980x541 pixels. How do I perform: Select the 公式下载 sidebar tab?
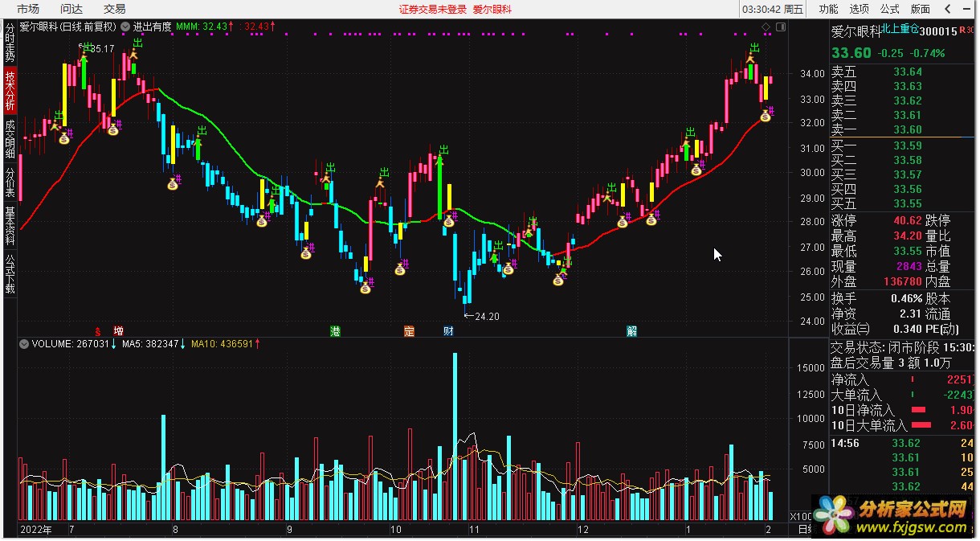point(10,273)
